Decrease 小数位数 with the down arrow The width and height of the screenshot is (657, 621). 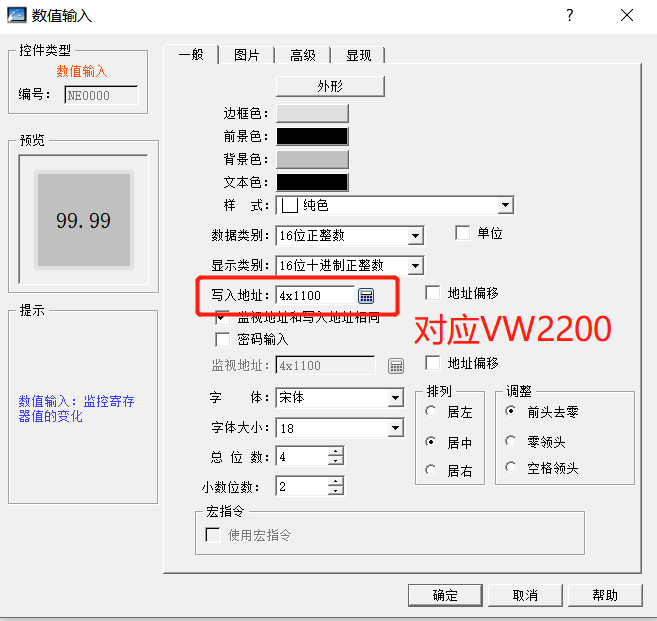[x=336, y=490]
